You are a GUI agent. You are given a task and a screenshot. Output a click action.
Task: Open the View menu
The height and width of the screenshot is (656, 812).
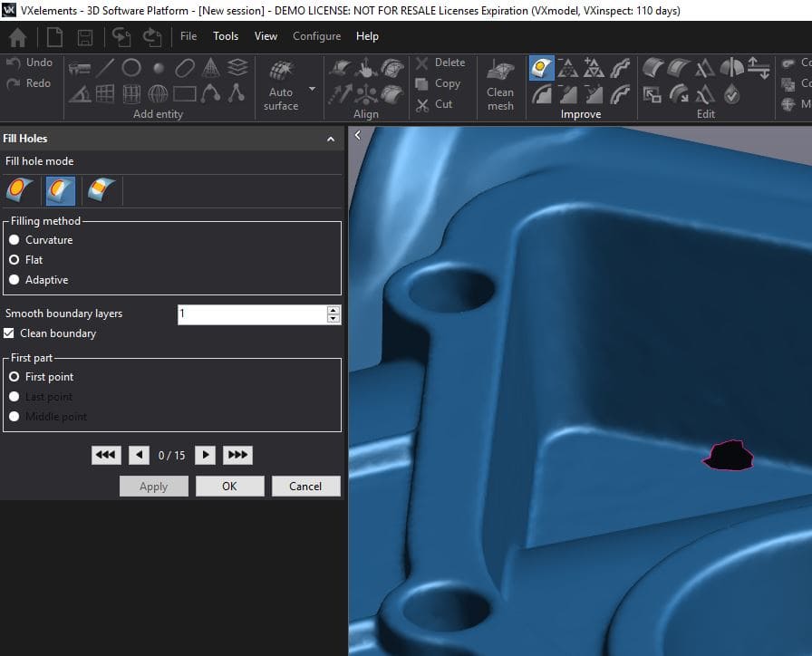coord(266,36)
